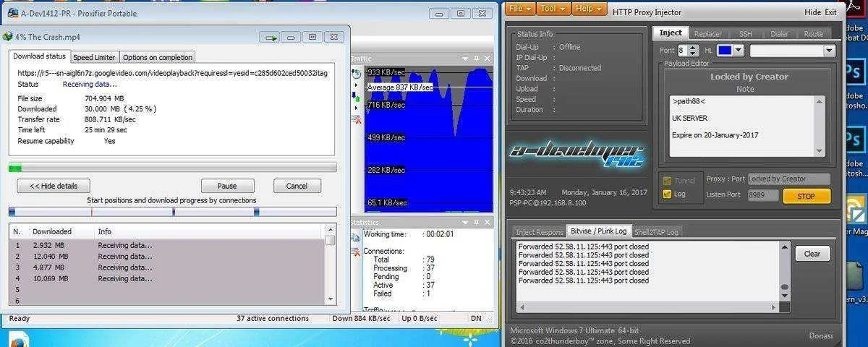
Task: Cancel the download
Action: pos(297,186)
